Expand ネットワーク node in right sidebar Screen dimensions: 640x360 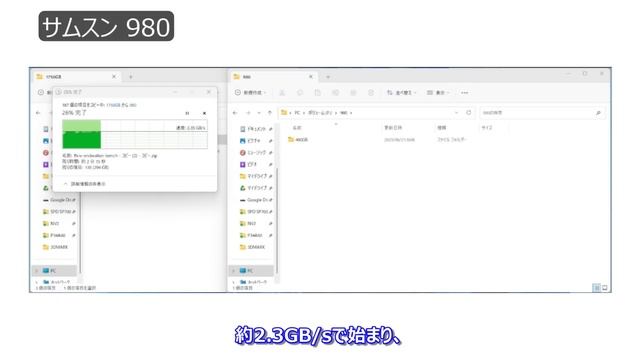[233, 282]
